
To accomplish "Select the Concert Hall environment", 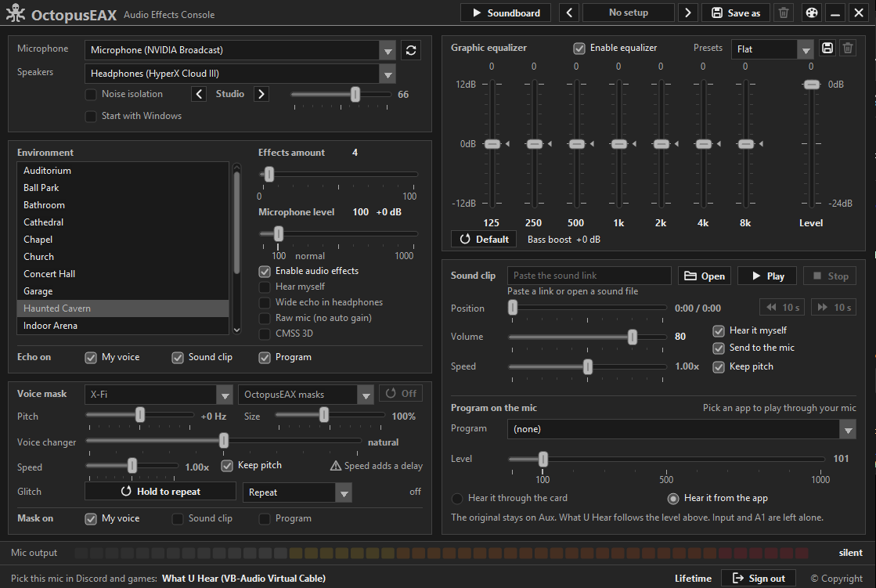I will pos(123,274).
